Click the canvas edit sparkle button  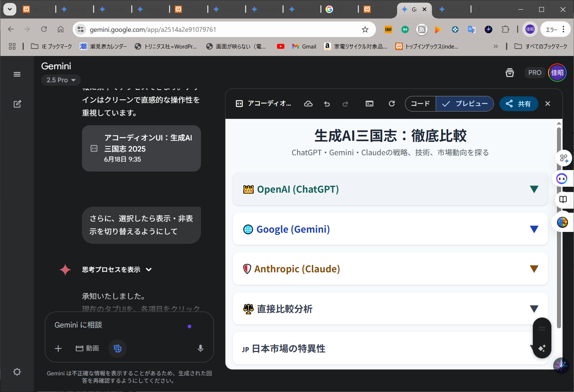point(542,348)
